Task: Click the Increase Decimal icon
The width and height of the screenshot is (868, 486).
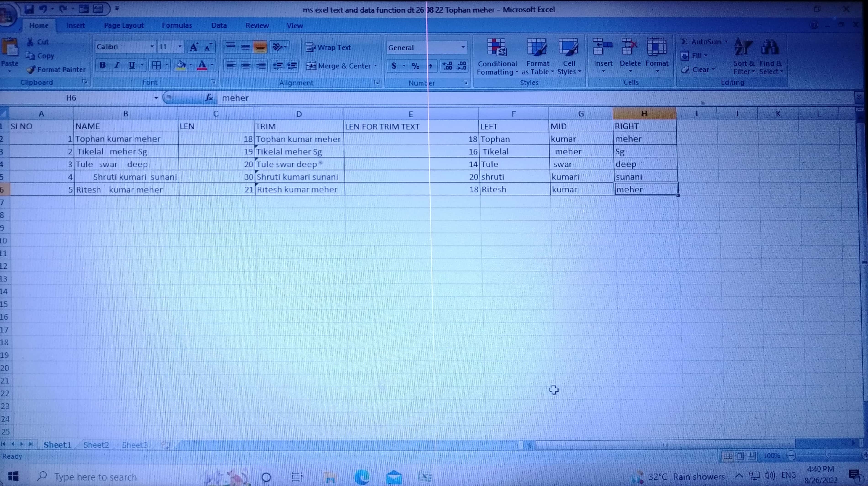Action: tap(447, 66)
